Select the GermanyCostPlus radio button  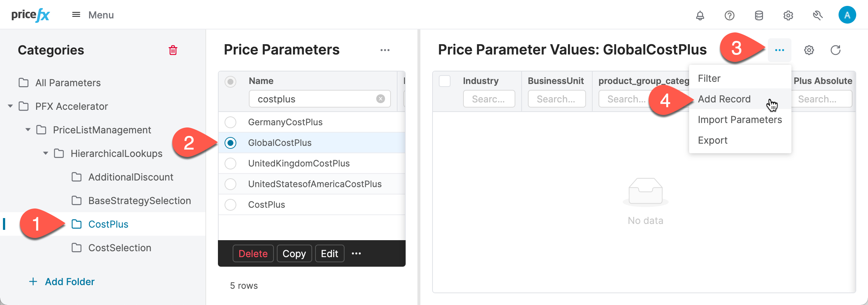point(230,122)
